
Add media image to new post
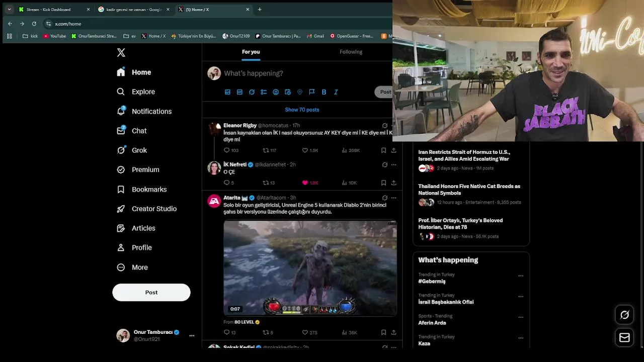[227, 92]
